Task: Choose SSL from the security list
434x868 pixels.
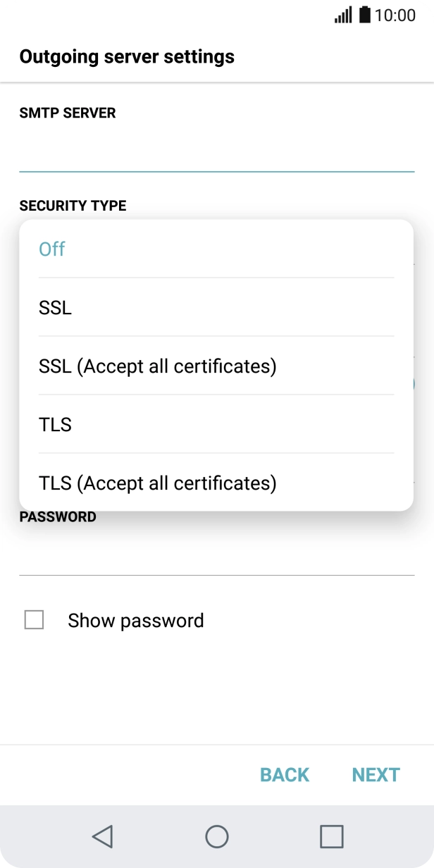Action: (54, 307)
